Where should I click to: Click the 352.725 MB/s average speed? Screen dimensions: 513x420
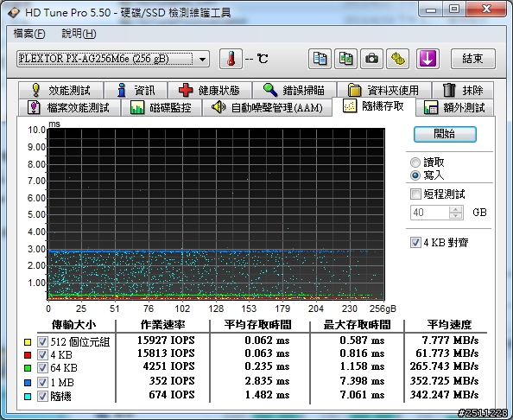pyautogui.click(x=444, y=381)
